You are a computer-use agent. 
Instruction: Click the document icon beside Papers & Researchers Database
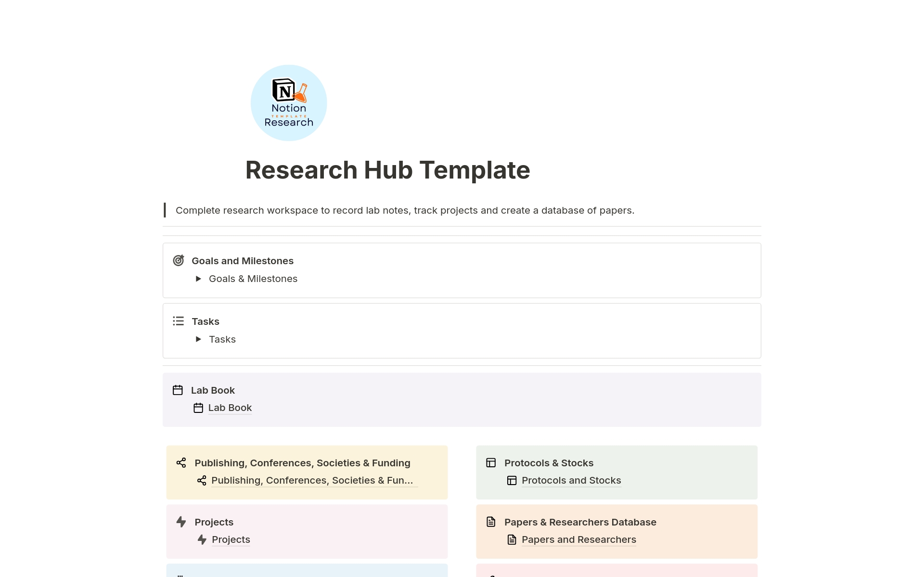491,522
